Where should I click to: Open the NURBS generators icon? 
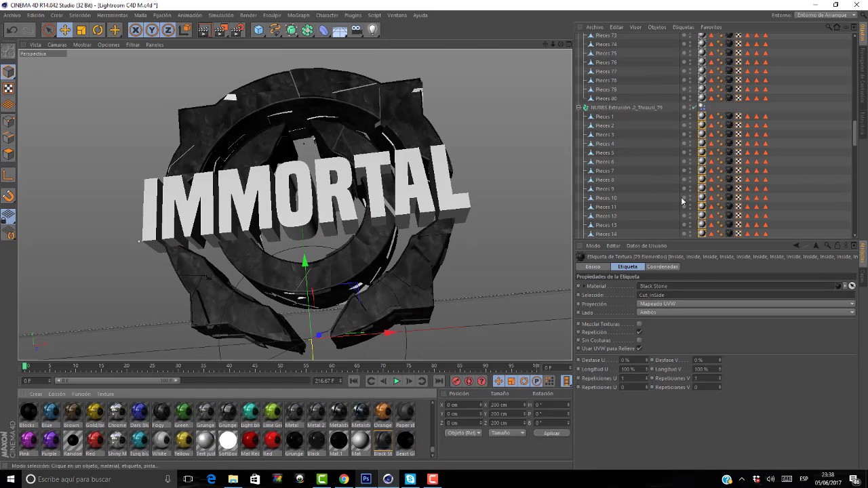pos(291,30)
